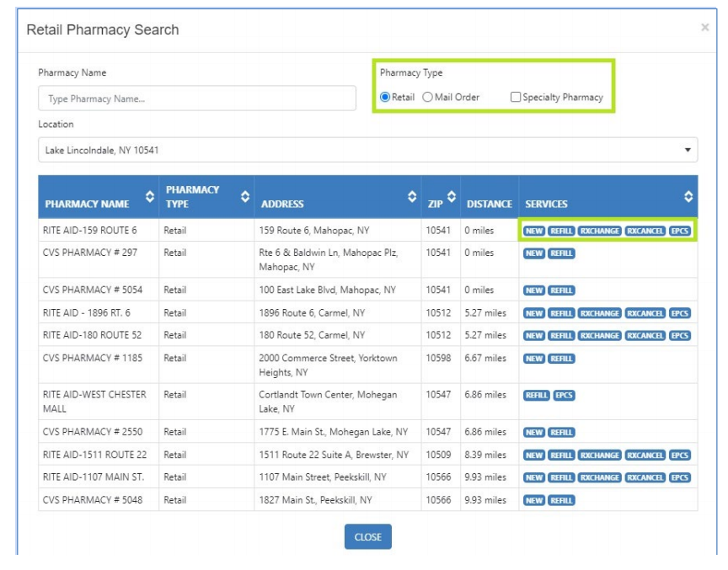Select Rite Aid-180 Route 52 row
The image size is (728, 570).
(367, 335)
